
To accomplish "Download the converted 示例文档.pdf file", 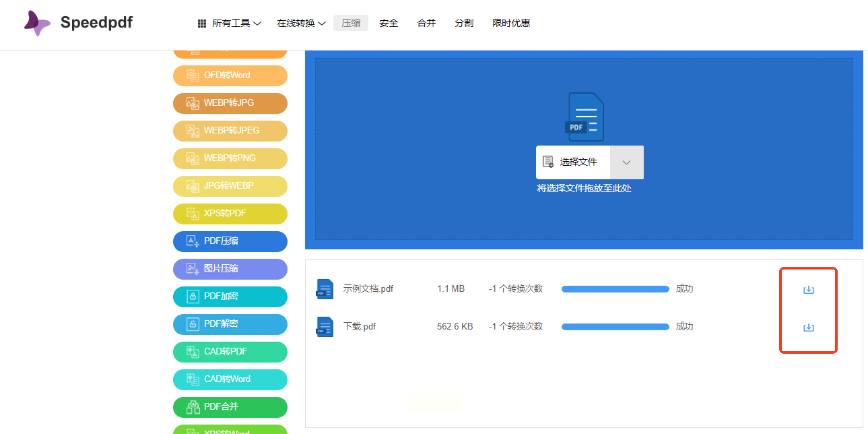I will click(808, 290).
